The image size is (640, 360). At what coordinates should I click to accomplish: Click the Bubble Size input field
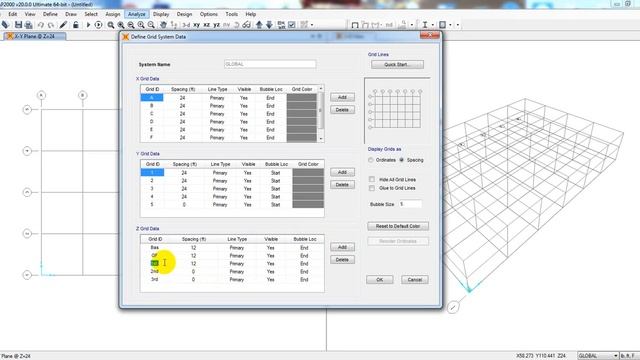tap(410, 204)
